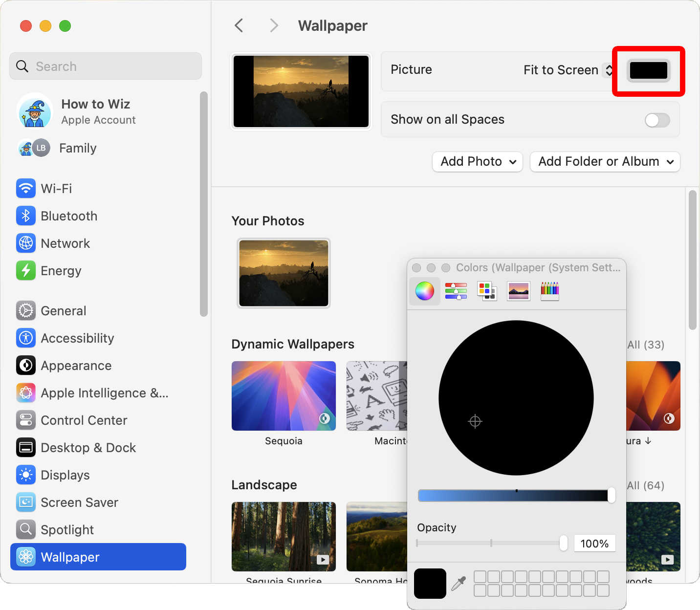Viewport: 700px width, 610px height.
Task: Switch to color sliders picker tab
Action: pyautogui.click(x=456, y=291)
